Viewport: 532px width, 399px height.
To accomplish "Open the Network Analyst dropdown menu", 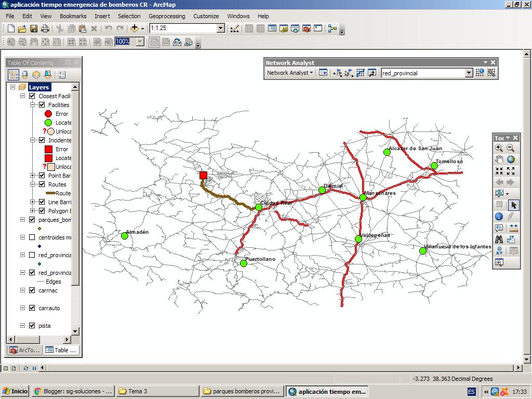I will point(290,73).
